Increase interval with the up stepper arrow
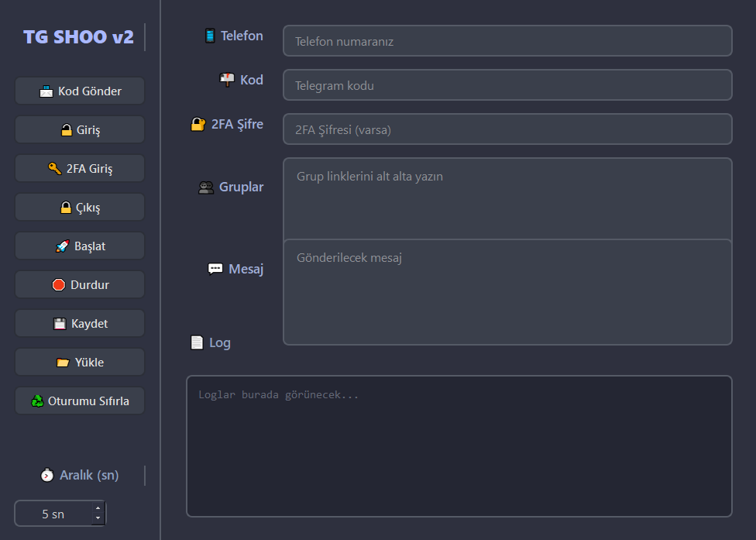Image resolution: width=756 pixels, height=540 pixels. (x=98, y=507)
